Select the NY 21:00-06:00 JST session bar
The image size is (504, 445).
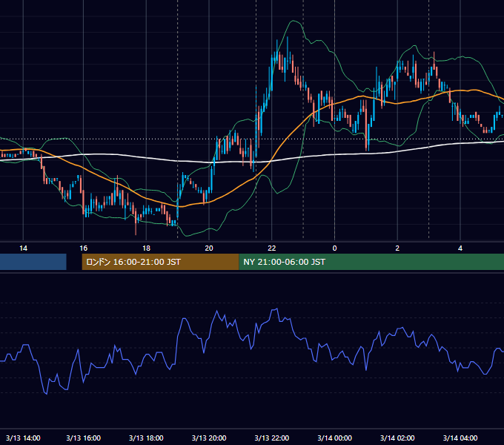click(x=371, y=262)
